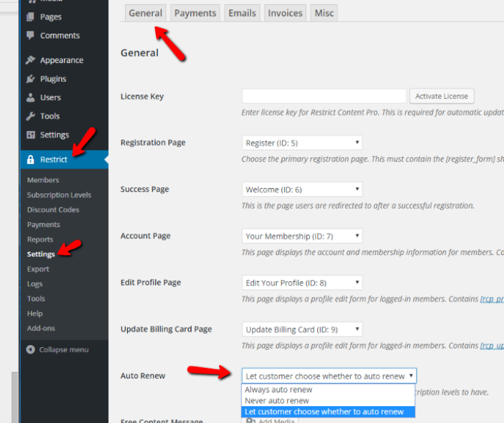
Task: Open the Invoices tab
Action: pyautogui.click(x=285, y=13)
